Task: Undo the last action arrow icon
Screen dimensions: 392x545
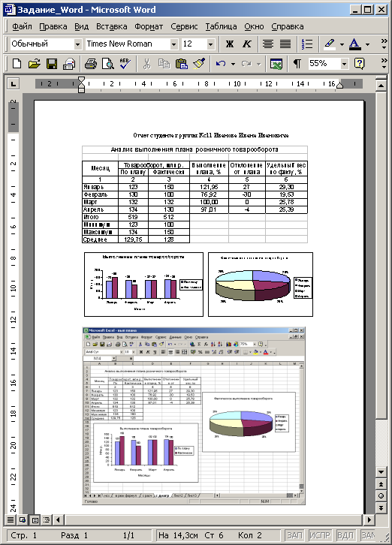Action: pos(221,64)
